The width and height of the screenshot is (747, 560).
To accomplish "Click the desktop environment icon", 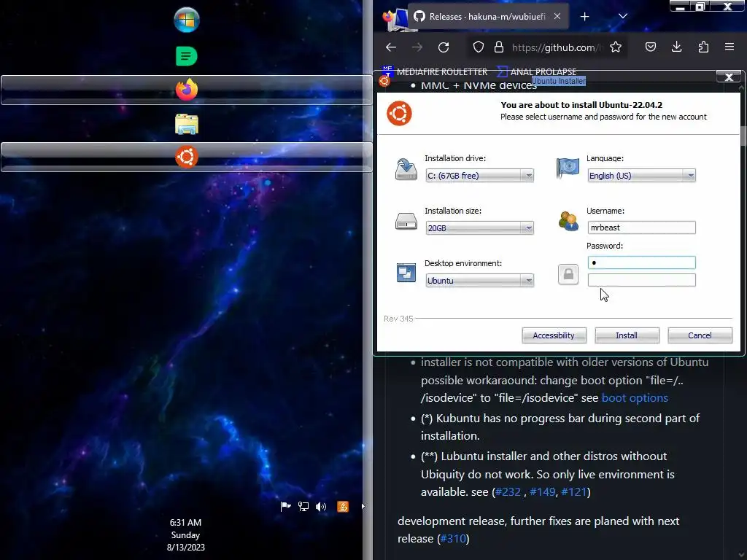I will [406, 273].
